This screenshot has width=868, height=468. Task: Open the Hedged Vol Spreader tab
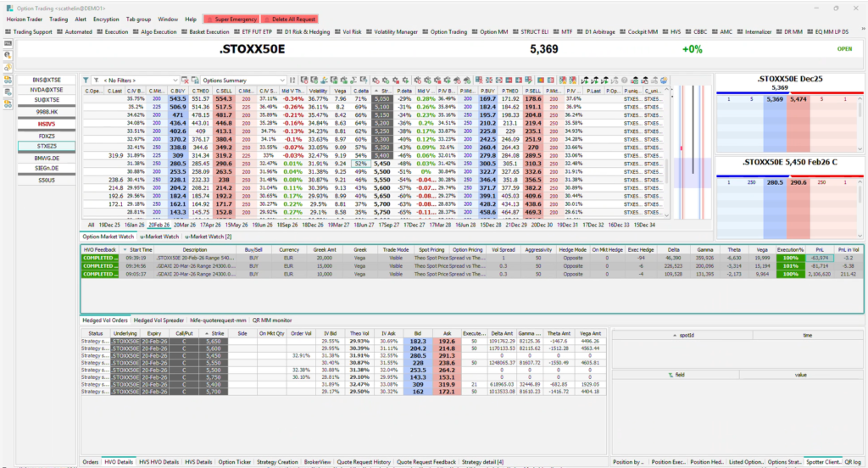[159, 320]
